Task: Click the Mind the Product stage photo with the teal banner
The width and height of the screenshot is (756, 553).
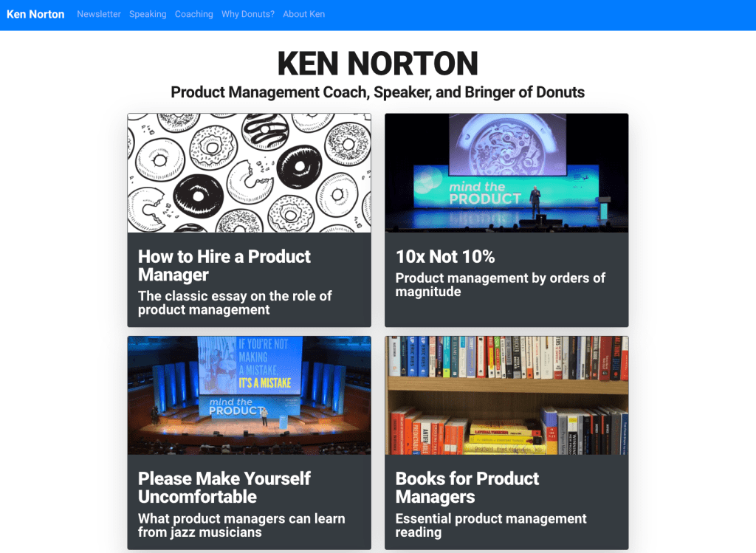Action: (506, 173)
